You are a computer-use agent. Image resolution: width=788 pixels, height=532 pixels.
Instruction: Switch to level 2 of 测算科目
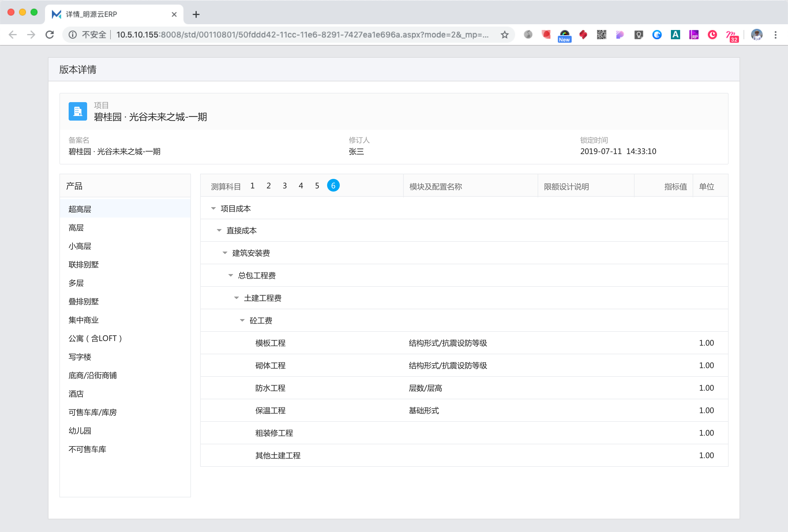pos(269,186)
